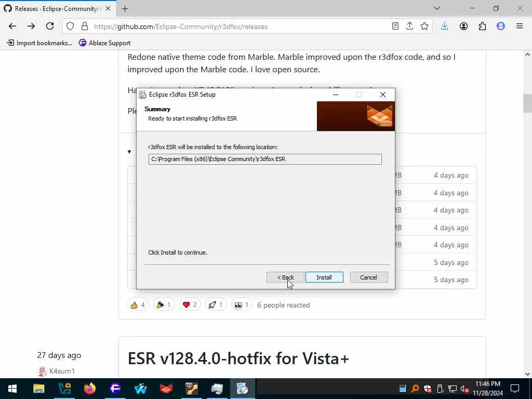The height and width of the screenshot is (399, 532).
Task: Open Import bookmarks from bookmarks bar
Action: (x=39, y=43)
